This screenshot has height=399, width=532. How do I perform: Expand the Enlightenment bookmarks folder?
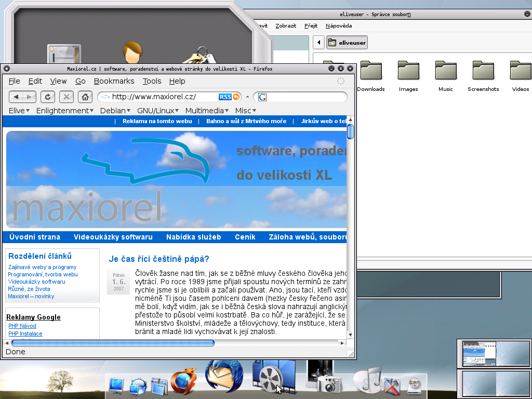(64, 111)
